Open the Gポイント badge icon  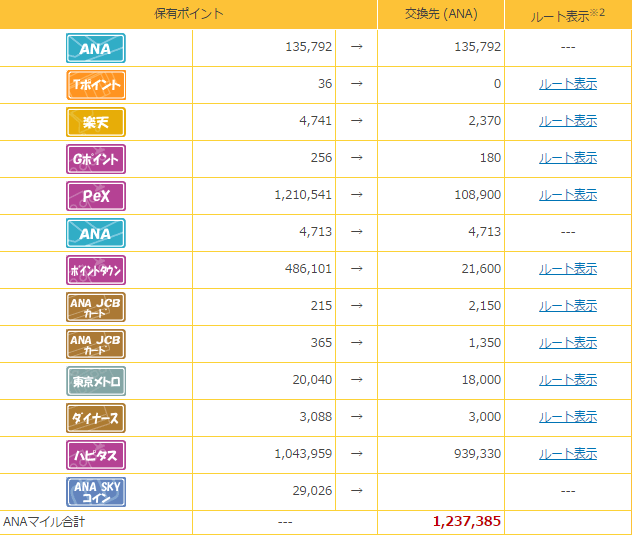pos(96,159)
